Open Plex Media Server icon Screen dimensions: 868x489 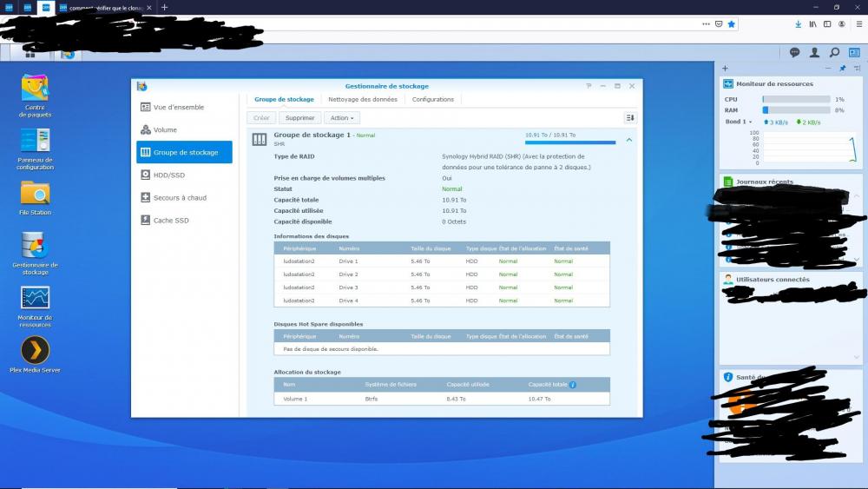(x=35, y=350)
